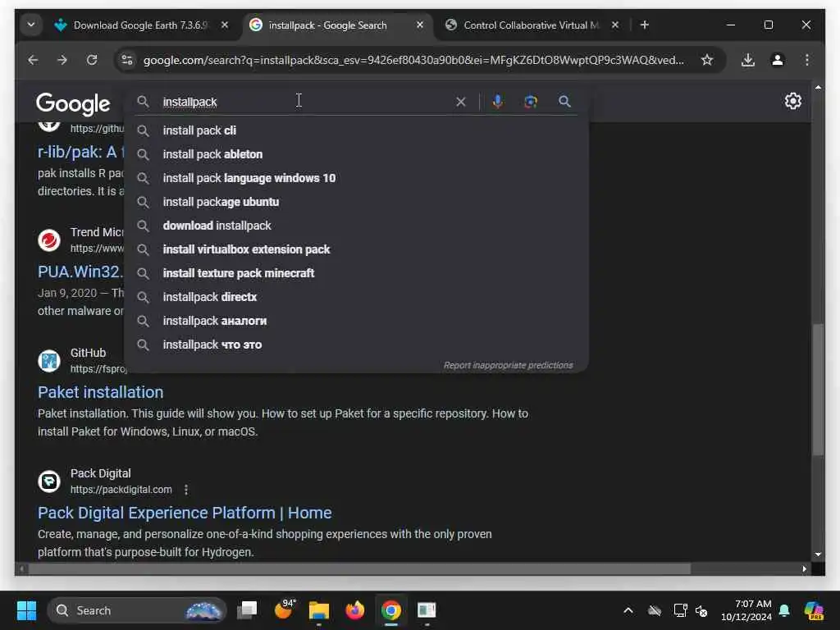Click the Windows taskbar Search box
Screen dimensions: 840x630
click(137, 610)
